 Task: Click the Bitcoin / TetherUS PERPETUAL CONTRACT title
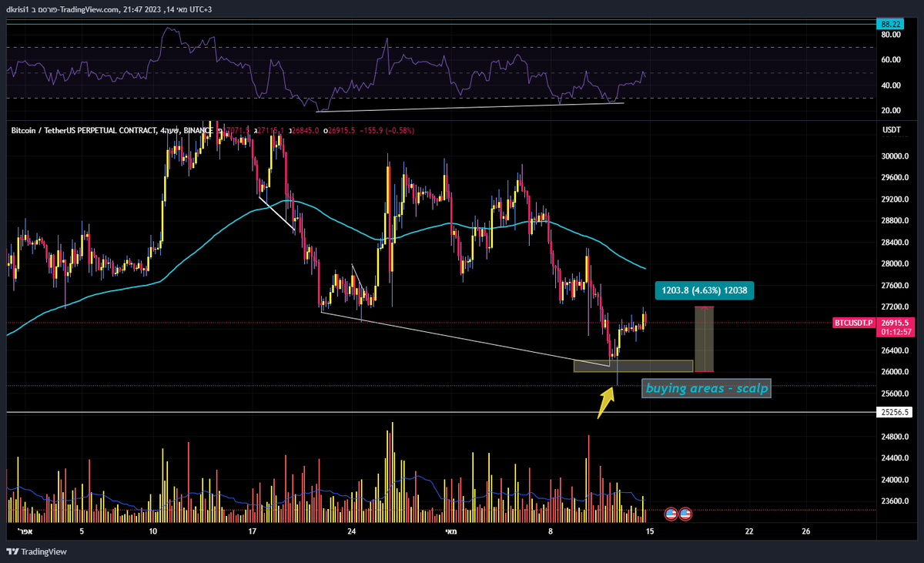point(82,131)
